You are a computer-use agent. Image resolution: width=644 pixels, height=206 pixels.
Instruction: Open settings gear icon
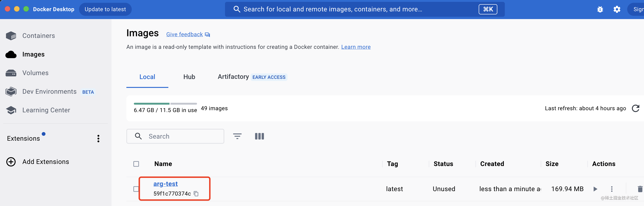pos(617,10)
